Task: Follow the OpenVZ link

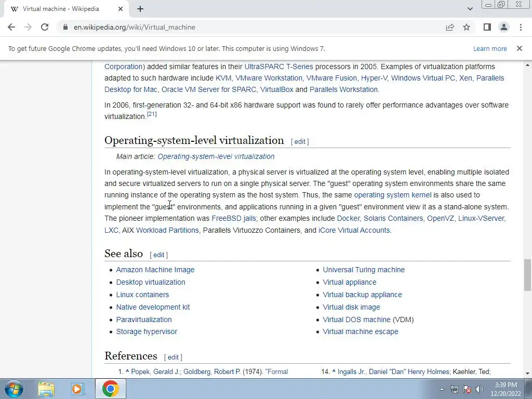Action: coord(441,218)
